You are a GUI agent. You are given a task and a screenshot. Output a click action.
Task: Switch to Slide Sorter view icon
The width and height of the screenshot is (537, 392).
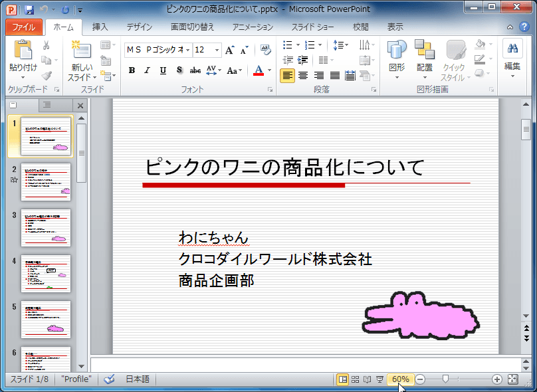pyautogui.click(x=355, y=379)
